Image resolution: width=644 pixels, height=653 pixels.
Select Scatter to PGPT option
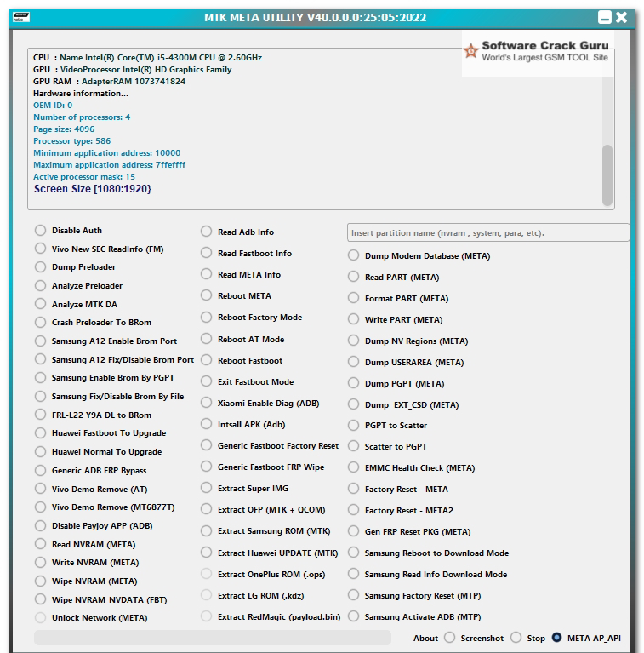pyautogui.click(x=354, y=446)
